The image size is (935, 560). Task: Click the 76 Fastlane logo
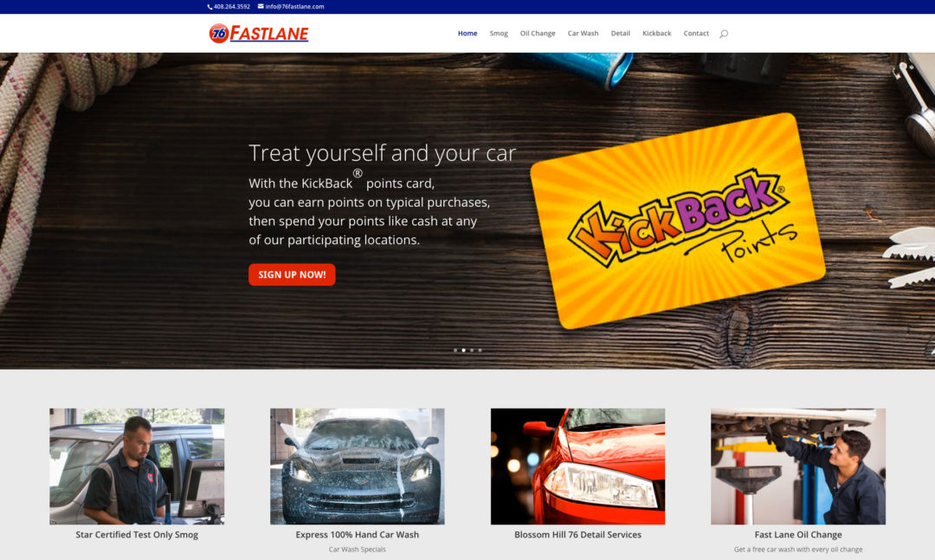(259, 34)
